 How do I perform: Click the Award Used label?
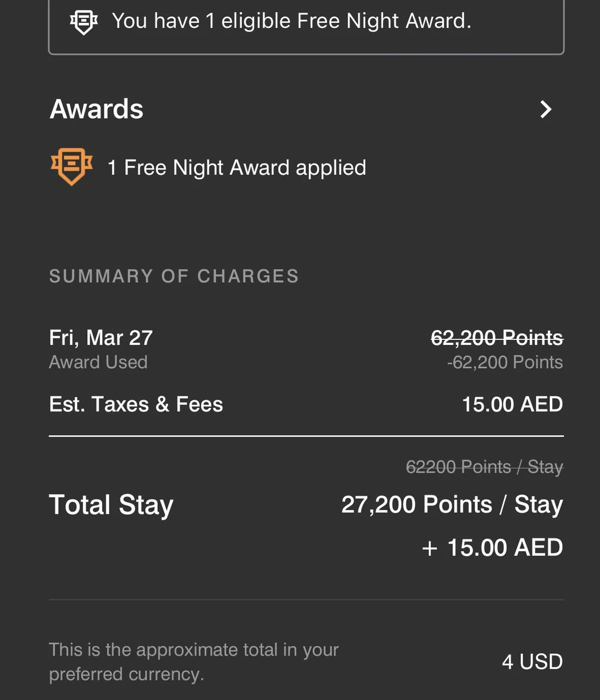98,362
